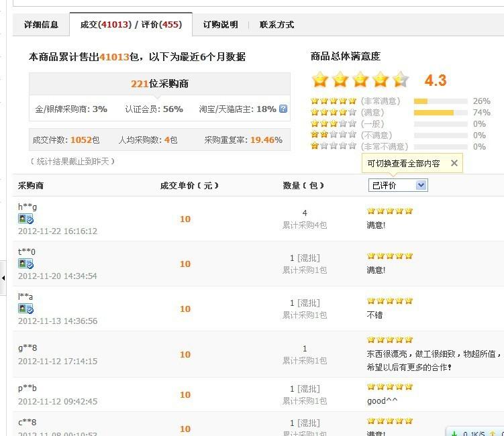The width and height of the screenshot is (504, 436).
Task: Open the 订购说明 tab
Action: pyautogui.click(x=220, y=25)
